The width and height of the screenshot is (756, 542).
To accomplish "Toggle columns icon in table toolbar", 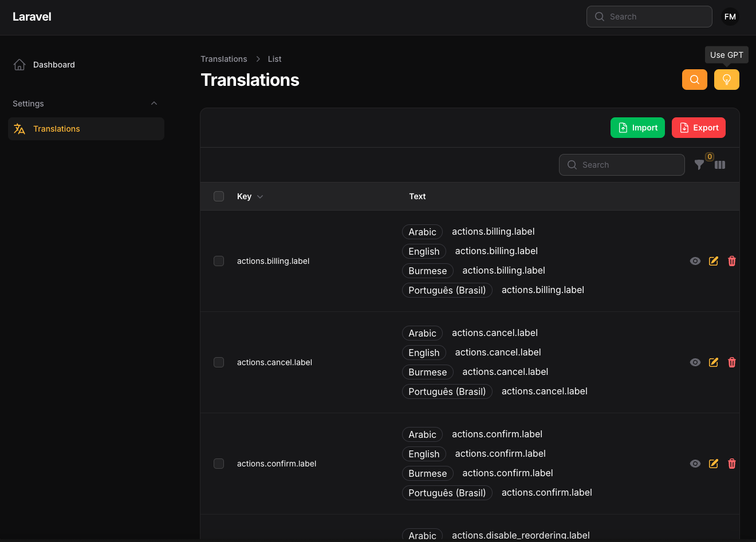I will [720, 165].
